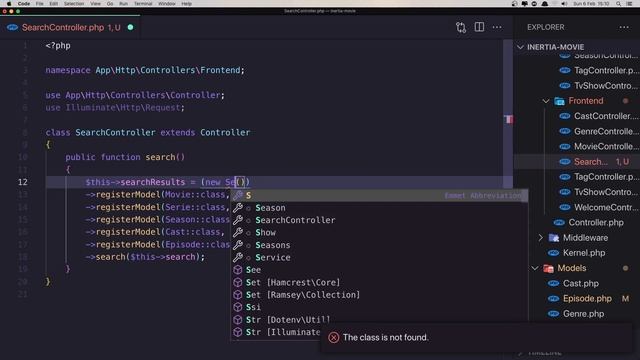
Task: Open editor more actions menu
Action: 497,27
